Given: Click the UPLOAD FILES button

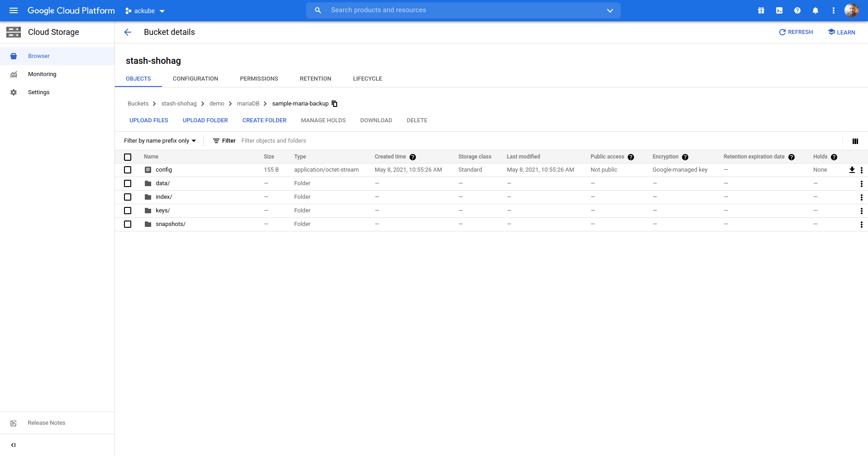Looking at the screenshot, I should [x=148, y=120].
